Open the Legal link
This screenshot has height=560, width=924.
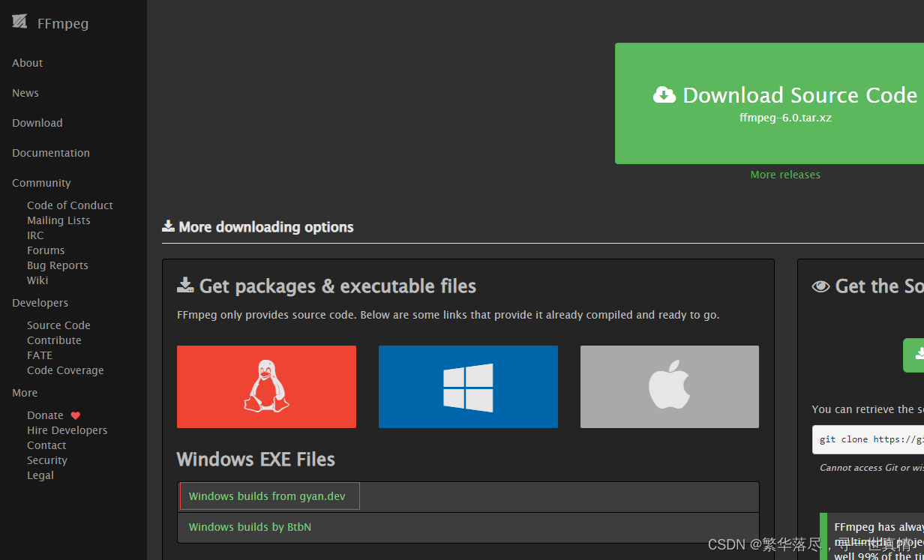tap(40, 475)
